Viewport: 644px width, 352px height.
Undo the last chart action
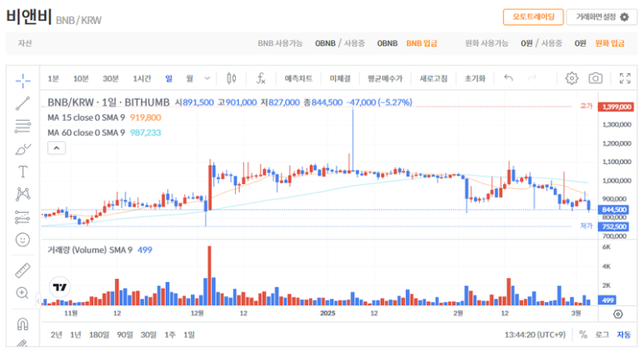[508, 78]
